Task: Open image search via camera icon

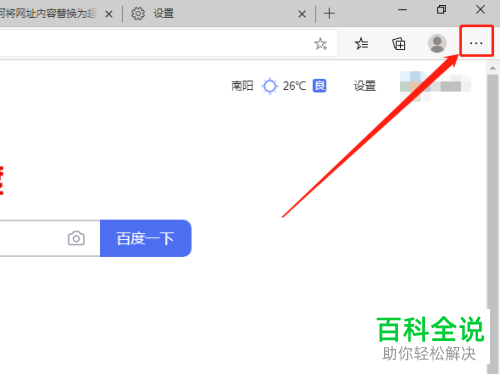Action: click(x=76, y=238)
